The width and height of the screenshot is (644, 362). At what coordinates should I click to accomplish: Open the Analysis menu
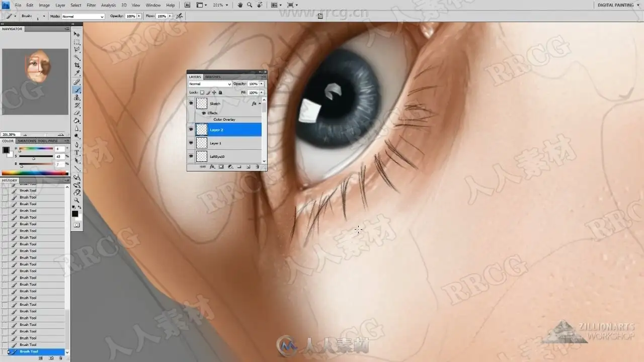[108, 5]
